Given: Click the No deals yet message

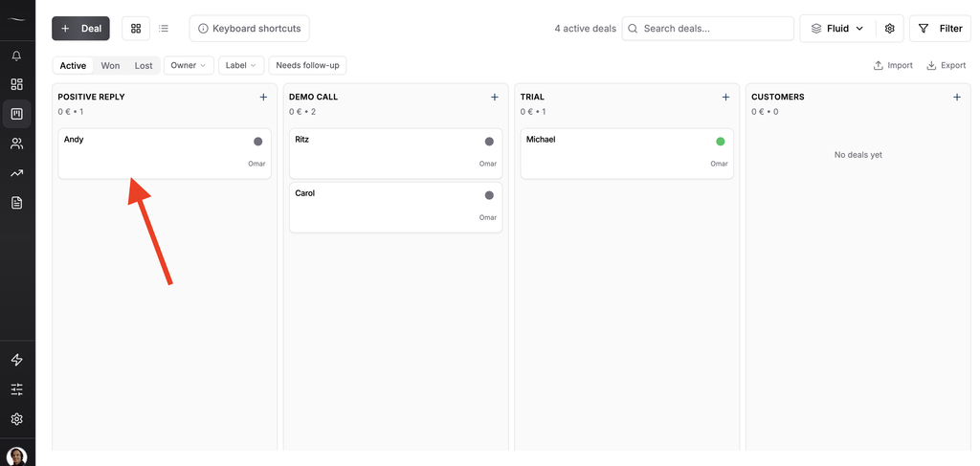Looking at the screenshot, I should 858,154.
